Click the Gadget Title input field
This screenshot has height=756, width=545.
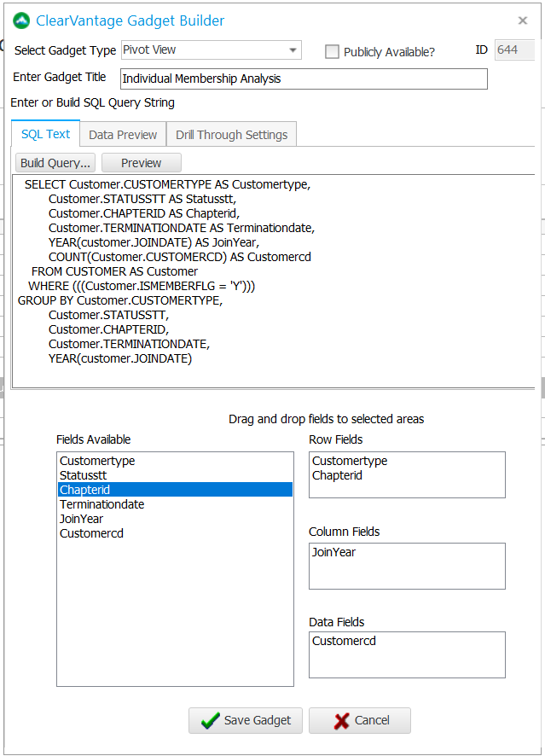304,79
